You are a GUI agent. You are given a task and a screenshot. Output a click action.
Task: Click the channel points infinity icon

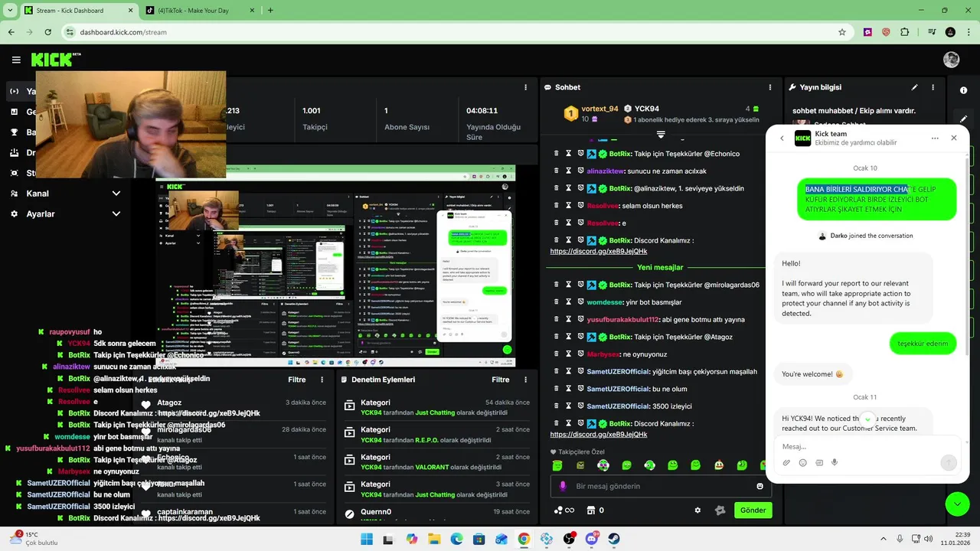pyautogui.click(x=563, y=510)
